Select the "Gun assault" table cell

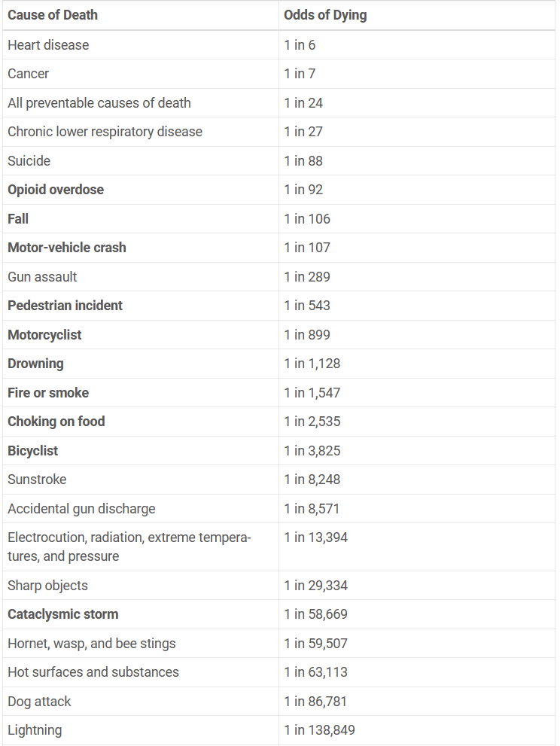42,277
